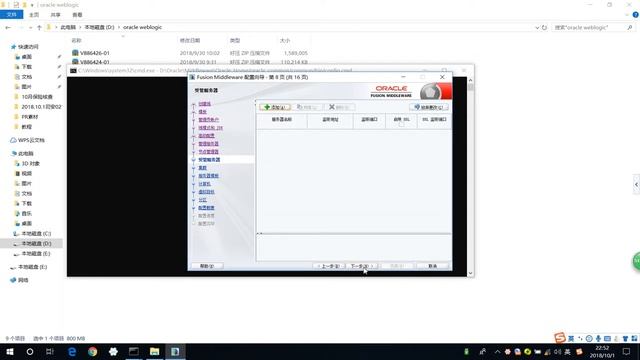
Task: Click the X 删除 delete button
Action: tap(340, 107)
